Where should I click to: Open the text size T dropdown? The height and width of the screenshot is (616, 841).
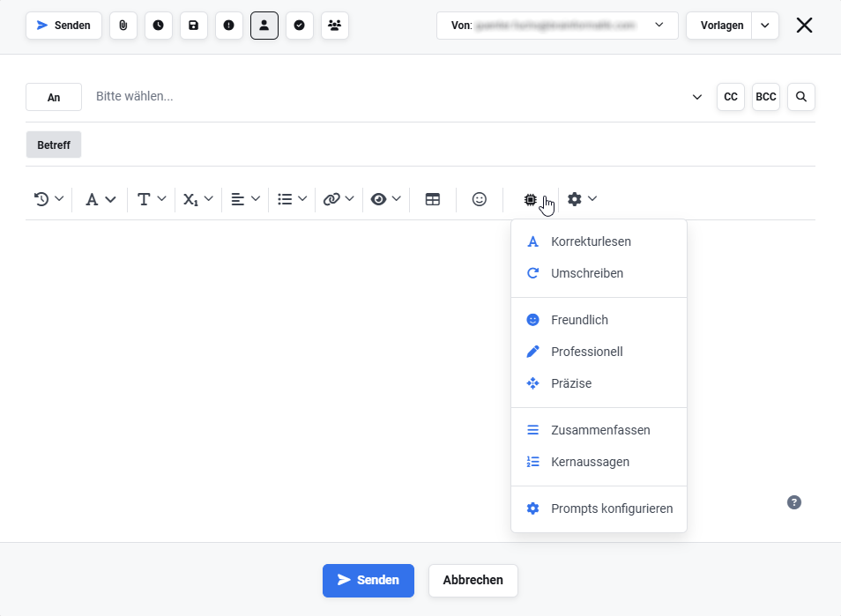[152, 199]
